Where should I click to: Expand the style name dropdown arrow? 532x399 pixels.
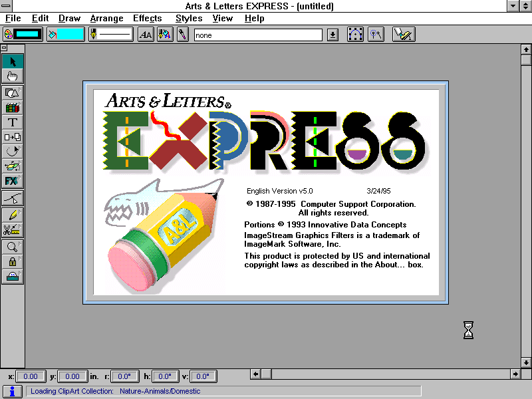tap(333, 35)
